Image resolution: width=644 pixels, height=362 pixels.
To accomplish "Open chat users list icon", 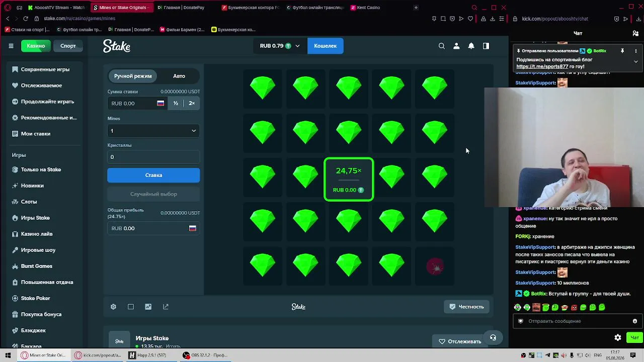I will coord(635,33).
